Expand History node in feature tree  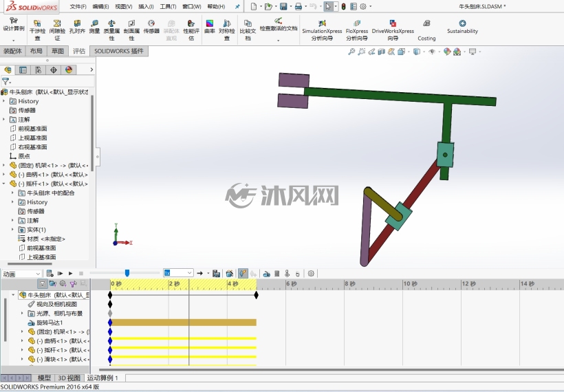tap(4, 101)
